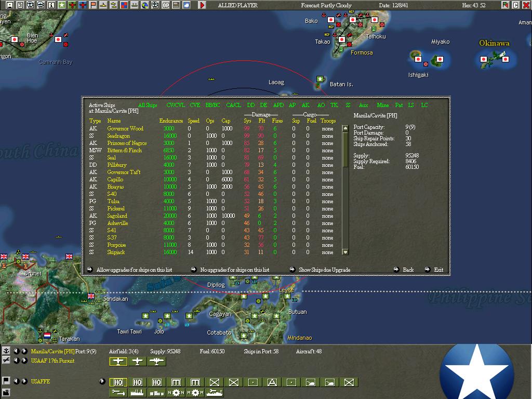The width and height of the screenshot is (532, 399).
Task: Click the USAFFE unit name
Action: click(x=41, y=381)
